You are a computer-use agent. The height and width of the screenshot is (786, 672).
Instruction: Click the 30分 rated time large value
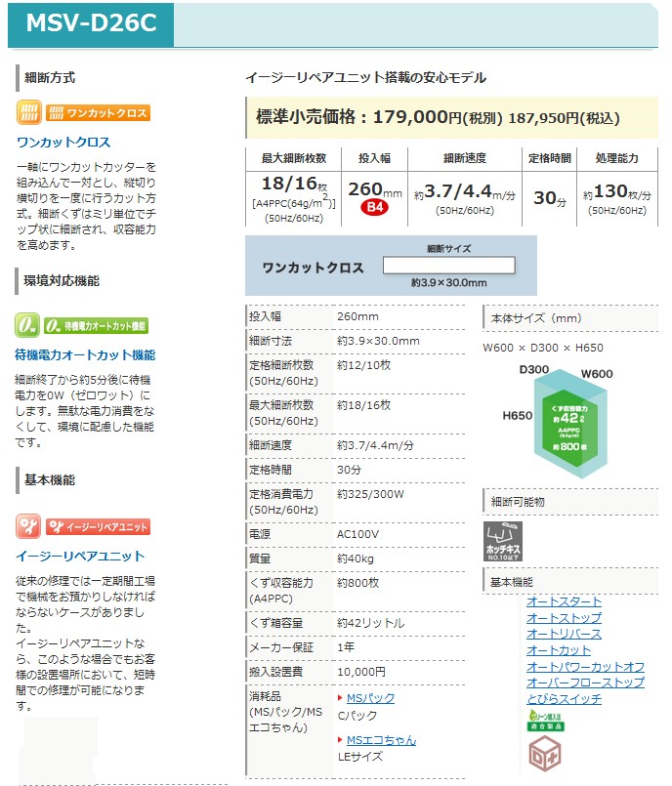pos(550,198)
